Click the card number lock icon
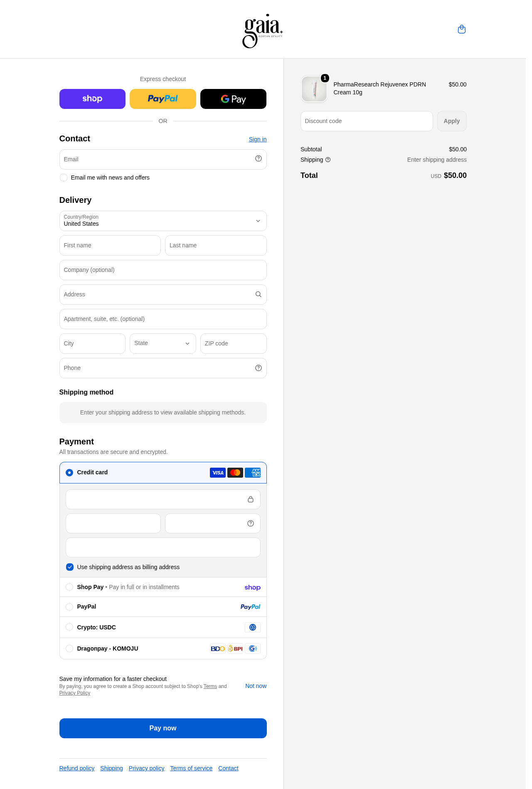 [x=251, y=499]
